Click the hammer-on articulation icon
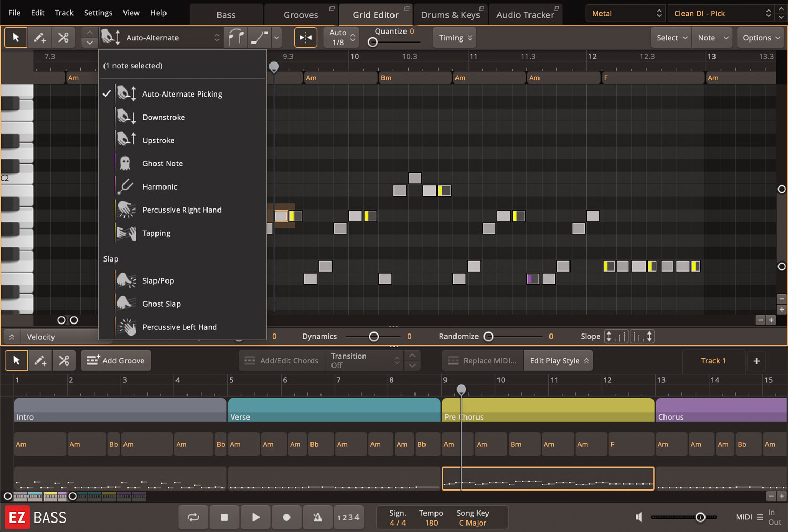This screenshot has height=532, width=788. tap(235, 38)
